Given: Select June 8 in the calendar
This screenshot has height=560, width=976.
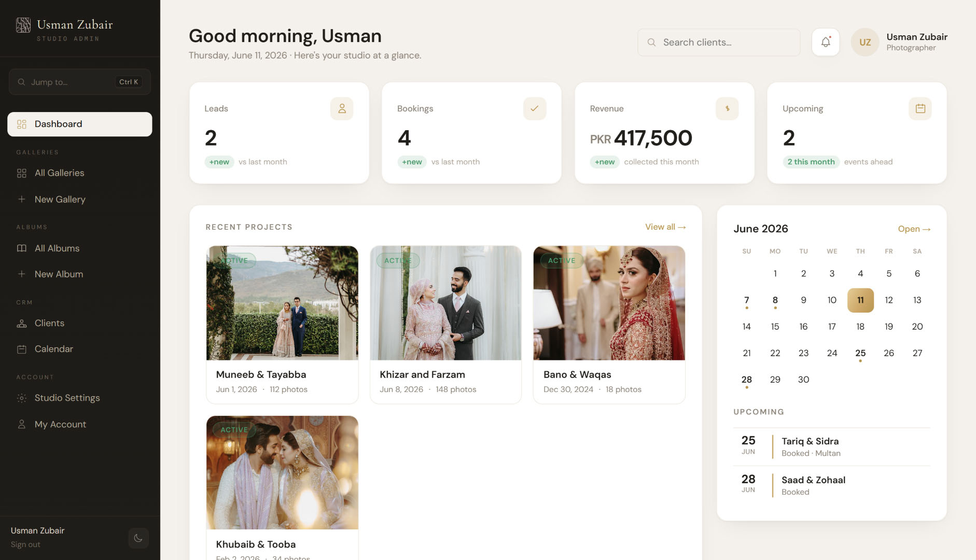Looking at the screenshot, I should point(775,300).
